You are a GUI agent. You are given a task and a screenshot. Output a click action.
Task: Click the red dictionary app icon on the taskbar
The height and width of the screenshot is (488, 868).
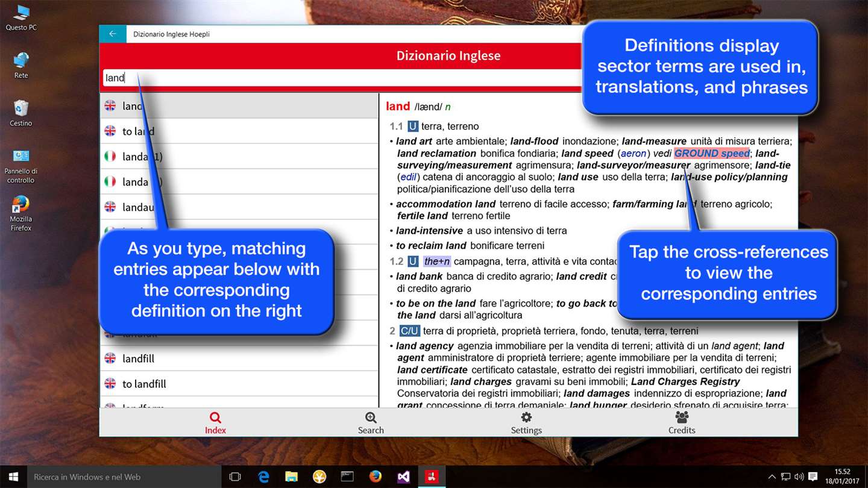432,477
